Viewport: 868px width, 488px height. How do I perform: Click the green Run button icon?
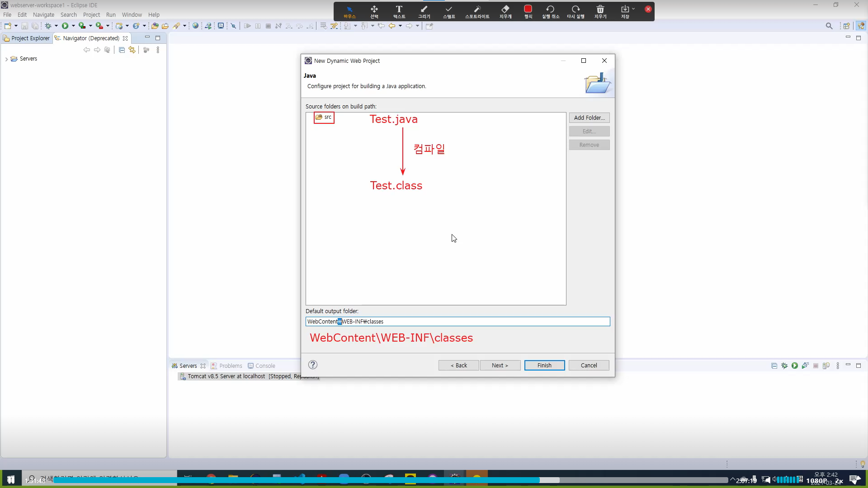pos(65,26)
